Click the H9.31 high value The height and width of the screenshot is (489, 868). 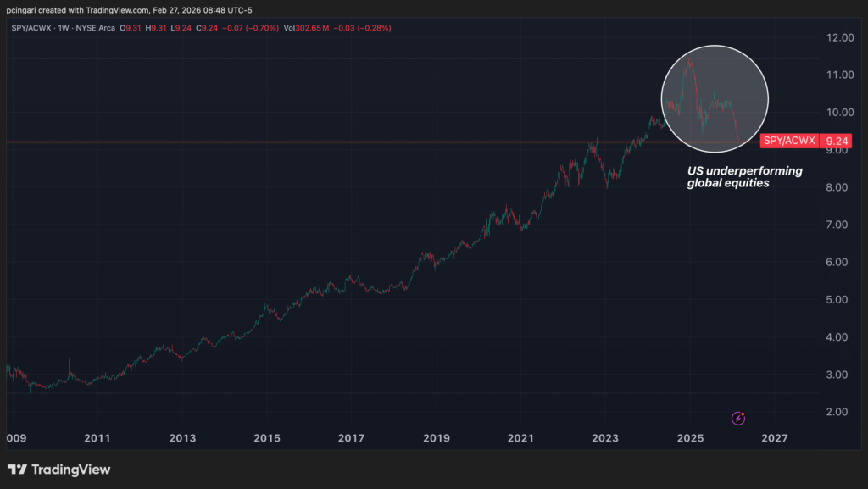pyautogui.click(x=156, y=28)
